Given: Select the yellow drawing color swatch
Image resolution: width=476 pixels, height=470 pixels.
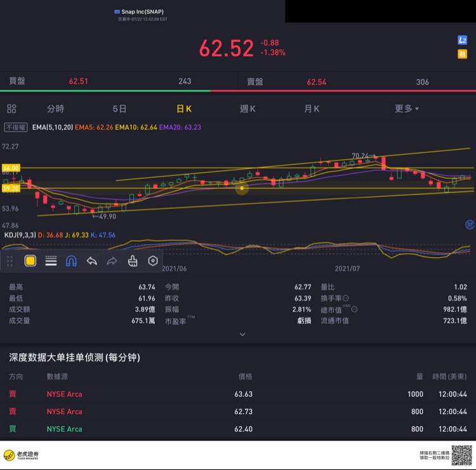Looking at the screenshot, I should coord(30,261).
